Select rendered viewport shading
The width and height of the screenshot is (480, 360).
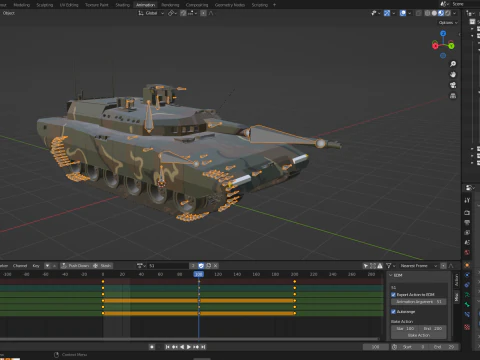click(448, 13)
